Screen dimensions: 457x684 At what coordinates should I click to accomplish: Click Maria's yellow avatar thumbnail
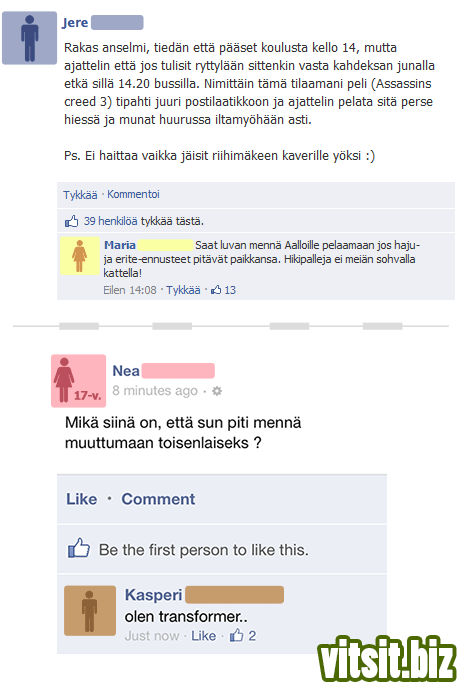click(79, 256)
